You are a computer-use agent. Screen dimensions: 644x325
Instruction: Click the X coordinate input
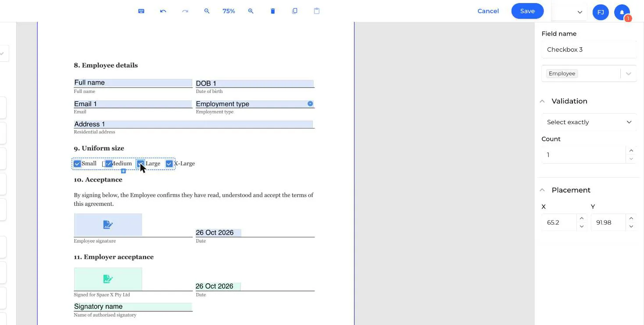tap(559, 222)
